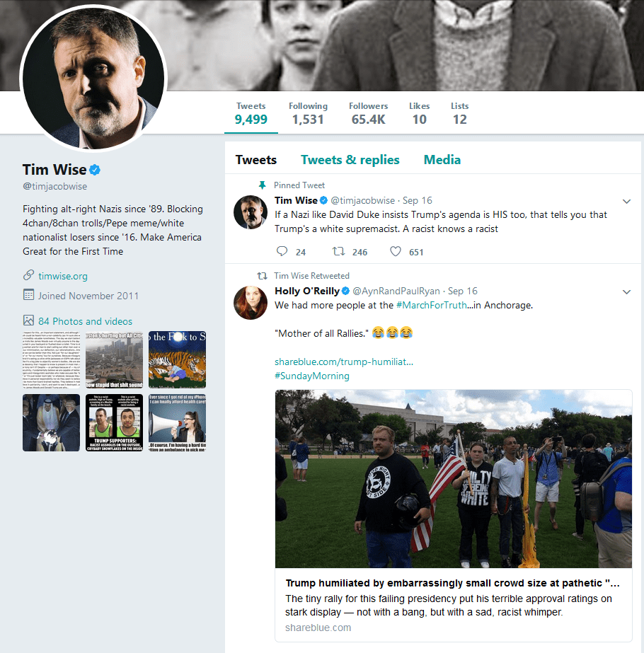
Task: Open the Media tab
Action: (x=442, y=160)
